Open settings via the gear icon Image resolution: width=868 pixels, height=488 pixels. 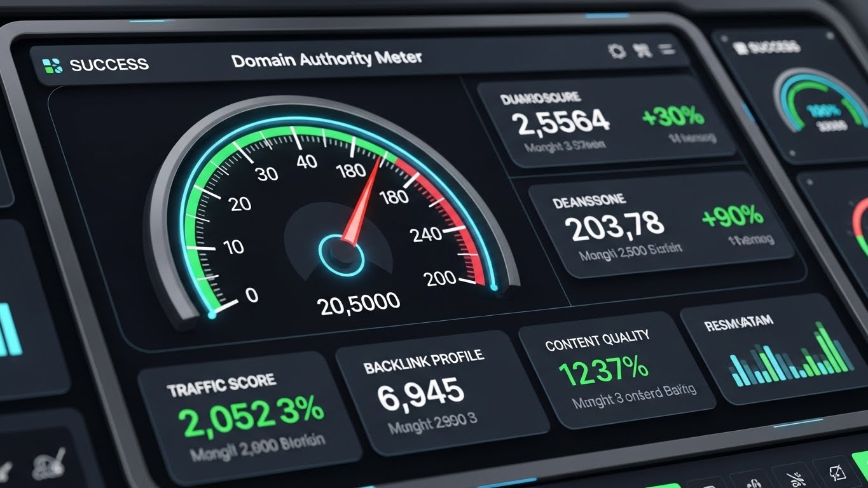pyautogui.click(x=616, y=51)
